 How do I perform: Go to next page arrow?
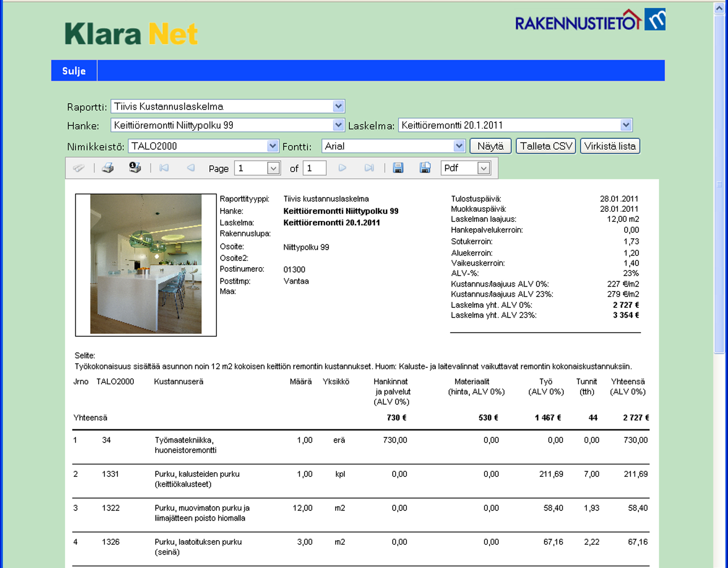pos(342,168)
